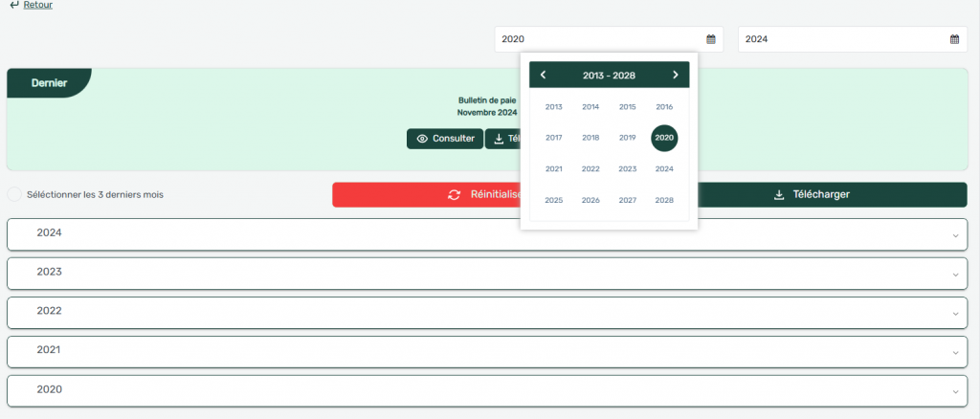Click the '2013 - 2028' range header
The image size is (980, 419).
click(609, 75)
